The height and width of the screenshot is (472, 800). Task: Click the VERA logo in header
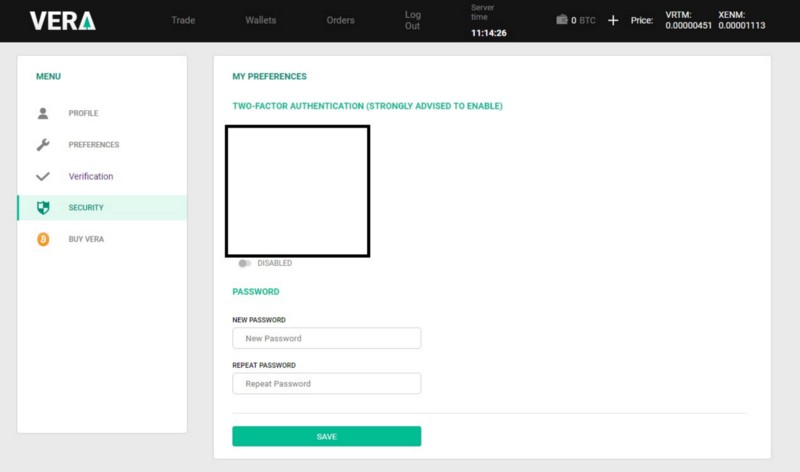coord(62,21)
